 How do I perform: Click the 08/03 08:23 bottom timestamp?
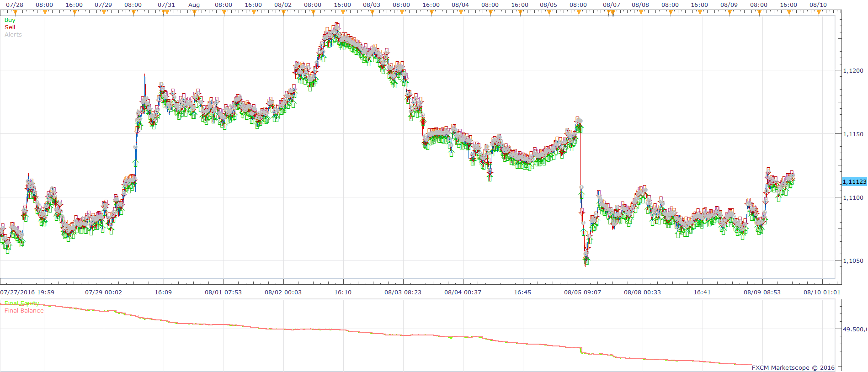coord(403,292)
